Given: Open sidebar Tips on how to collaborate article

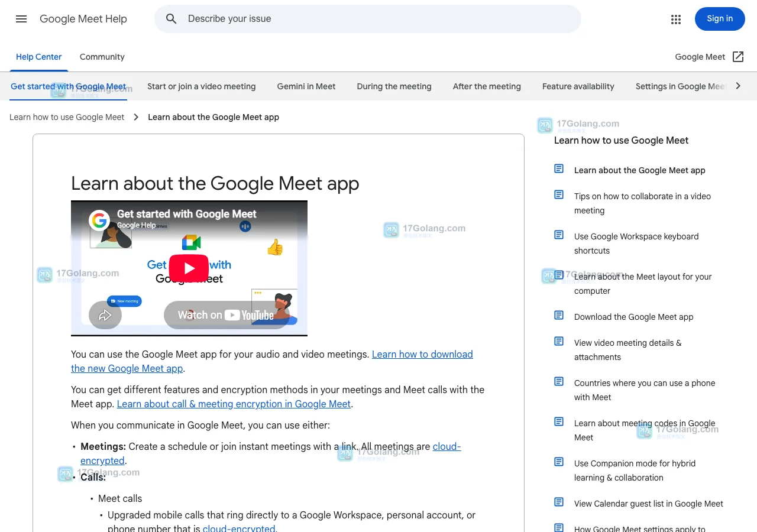Looking at the screenshot, I should [642, 203].
